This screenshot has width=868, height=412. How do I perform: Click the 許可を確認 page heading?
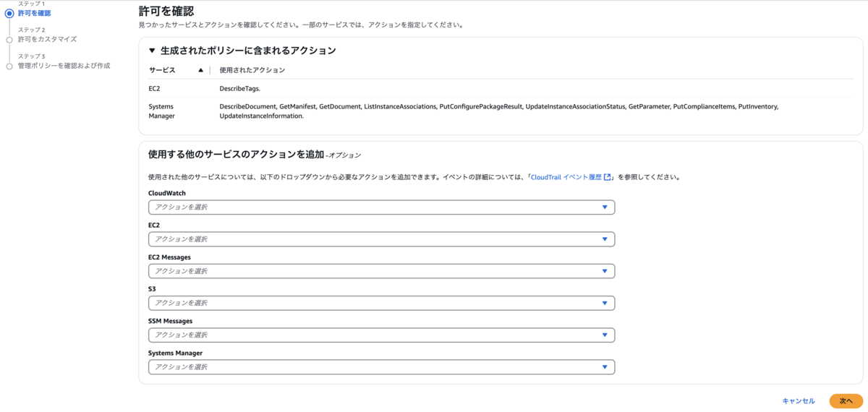[x=166, y=11]
